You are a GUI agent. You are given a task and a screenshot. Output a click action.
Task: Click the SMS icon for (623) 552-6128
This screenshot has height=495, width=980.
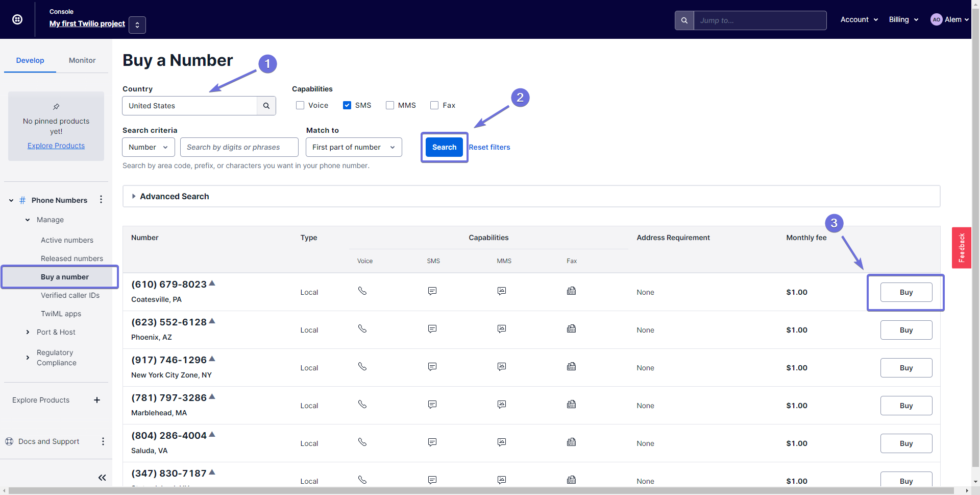coord(432,329)
